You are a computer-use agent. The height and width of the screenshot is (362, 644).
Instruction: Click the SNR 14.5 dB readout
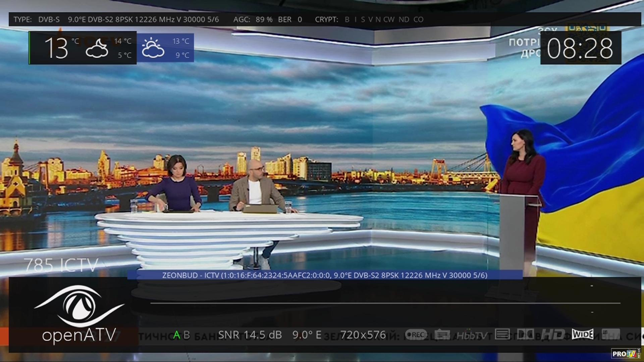[250, 335]
